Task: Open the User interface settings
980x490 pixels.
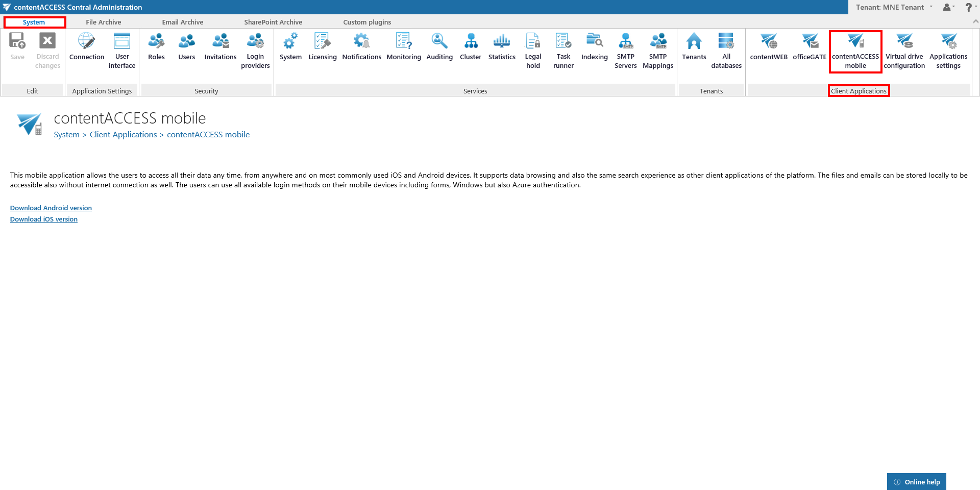Action: [122, 51]
